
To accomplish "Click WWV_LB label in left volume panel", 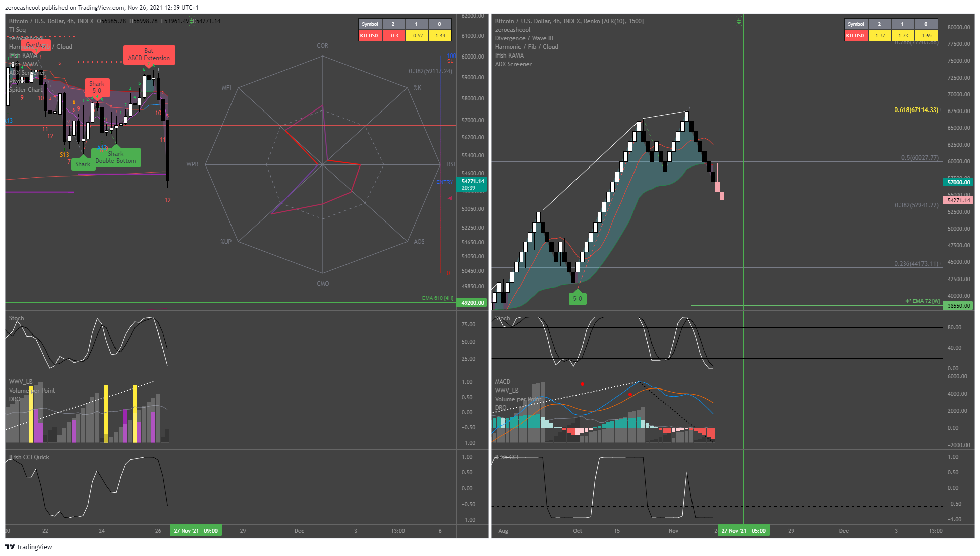I will click(21, 382).
